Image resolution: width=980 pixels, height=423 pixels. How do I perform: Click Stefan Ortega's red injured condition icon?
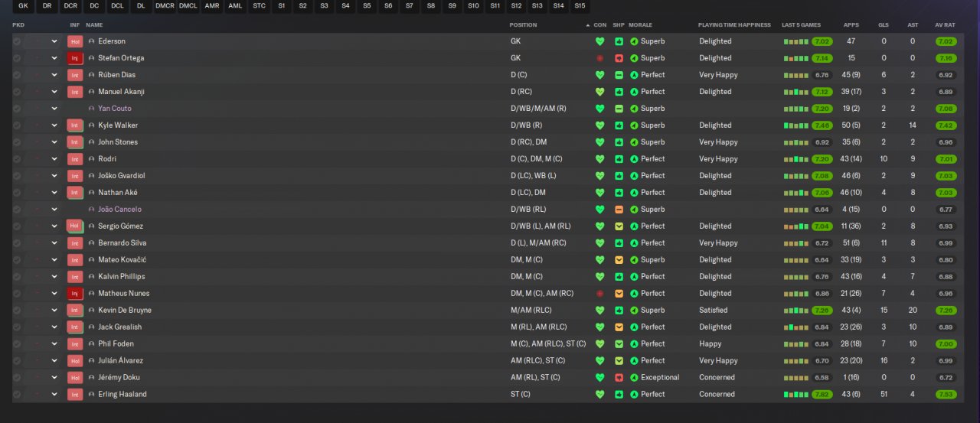tap(599, 58)
